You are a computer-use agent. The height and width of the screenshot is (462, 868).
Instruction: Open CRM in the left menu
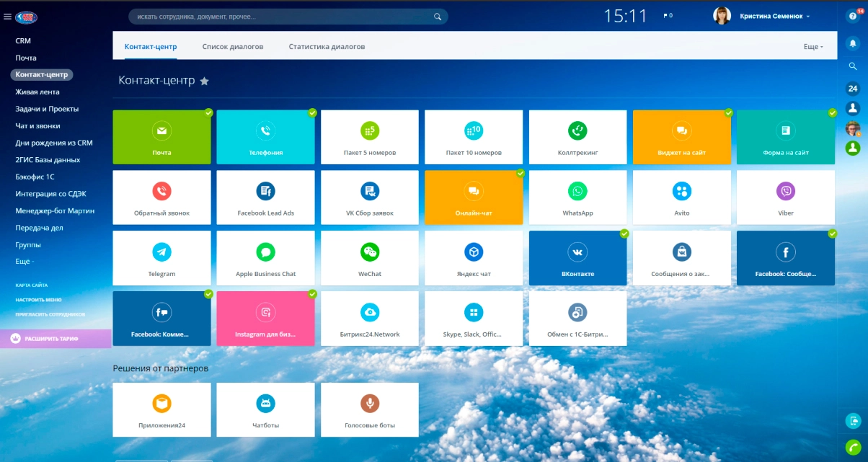click(23, 41)
